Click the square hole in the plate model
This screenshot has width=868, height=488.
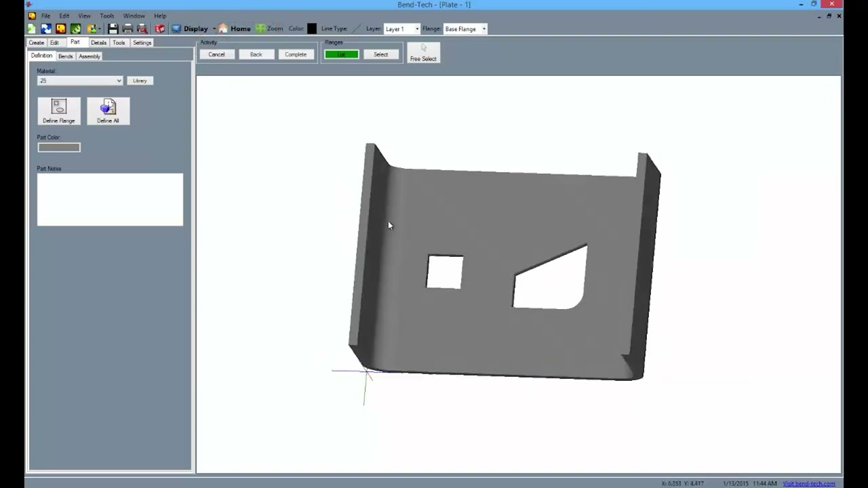tap(445, 272)
